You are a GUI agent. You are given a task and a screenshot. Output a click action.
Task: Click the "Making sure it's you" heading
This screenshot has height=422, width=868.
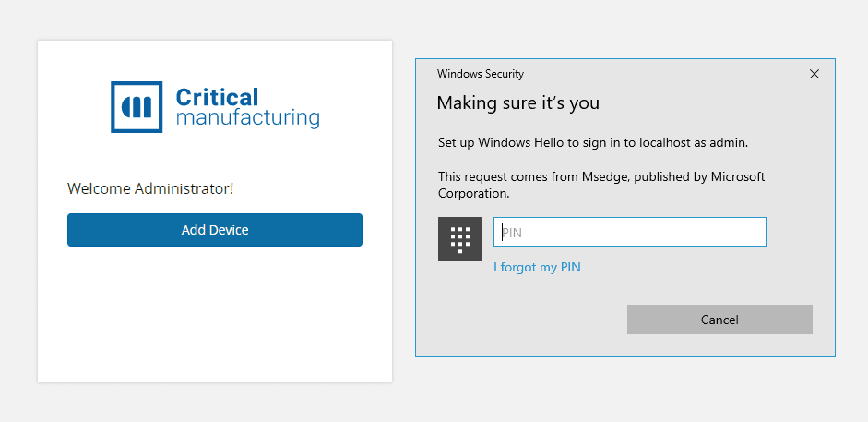click(x=517, y=102)
